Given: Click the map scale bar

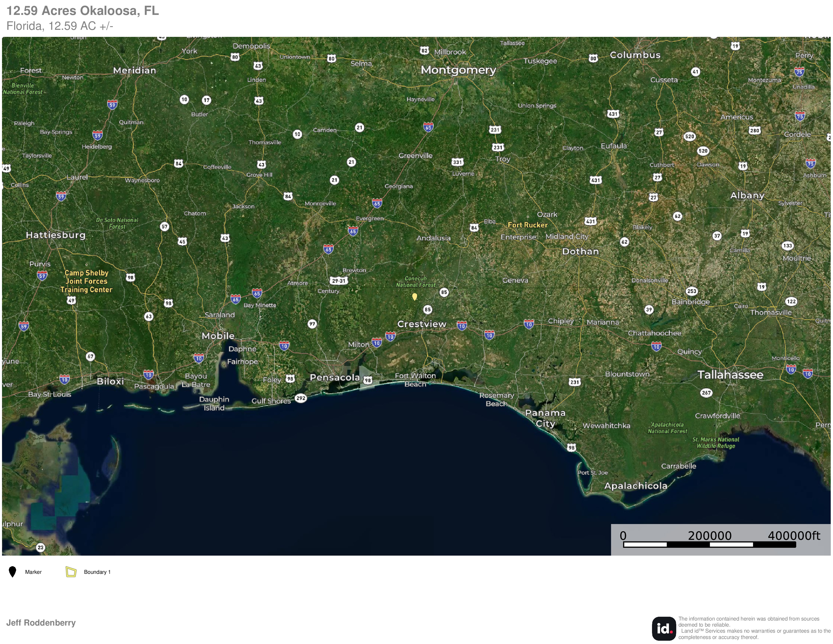Looking at the screenshot, I should point(709,544).
